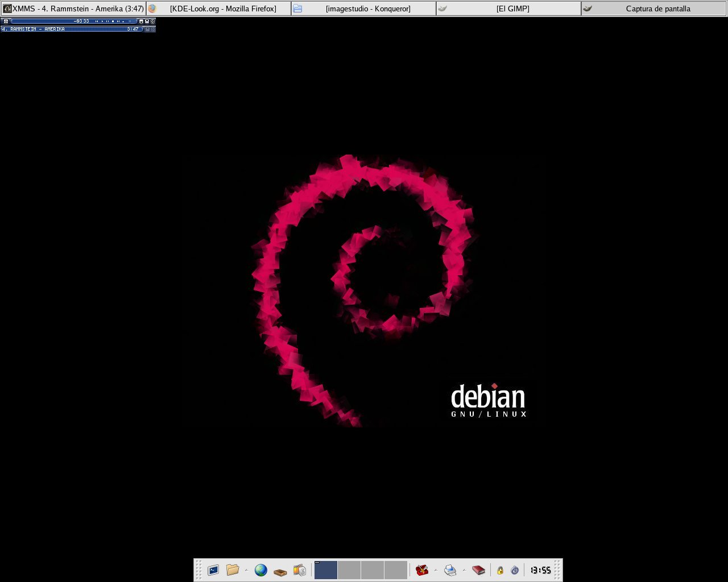728x582 pixels.
Task: Open the home folder icon in the panel
Action: click(232, 569)
